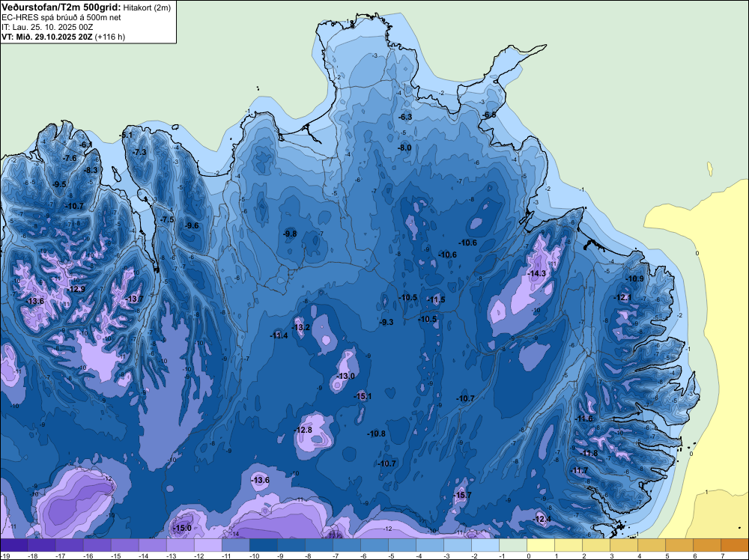The height and width of the screenshot is (560, 749).
Task: Click the legend swatch between -15 and -14
Action: click(x=124, y=545)
